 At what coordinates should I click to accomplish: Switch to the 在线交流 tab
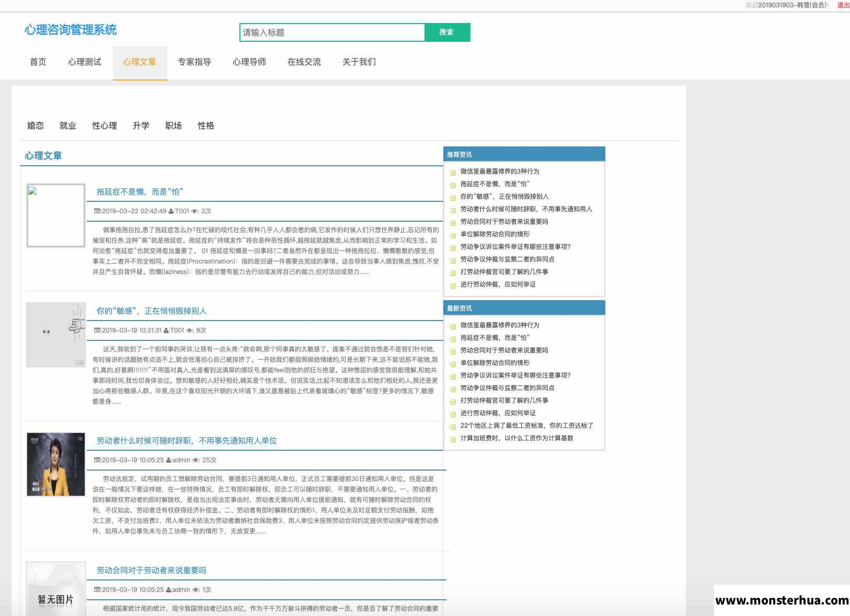coord(304,62)
